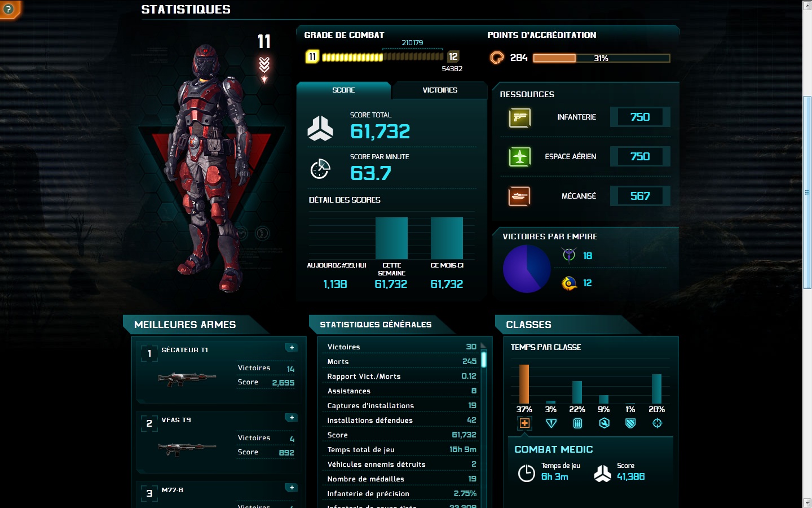
Task: Click the Cette Semaine score bar
Action: tap(391, 238)
